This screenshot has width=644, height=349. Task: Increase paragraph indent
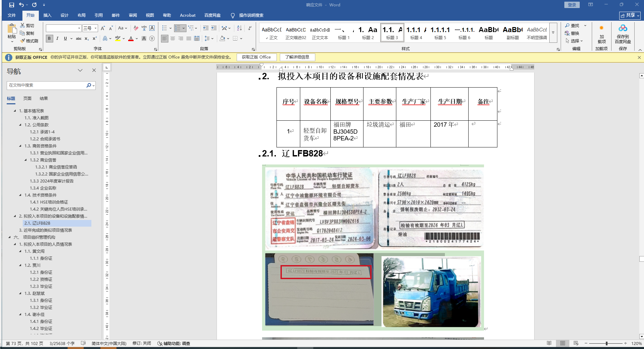pyautogui.click(x=214, y=28)
